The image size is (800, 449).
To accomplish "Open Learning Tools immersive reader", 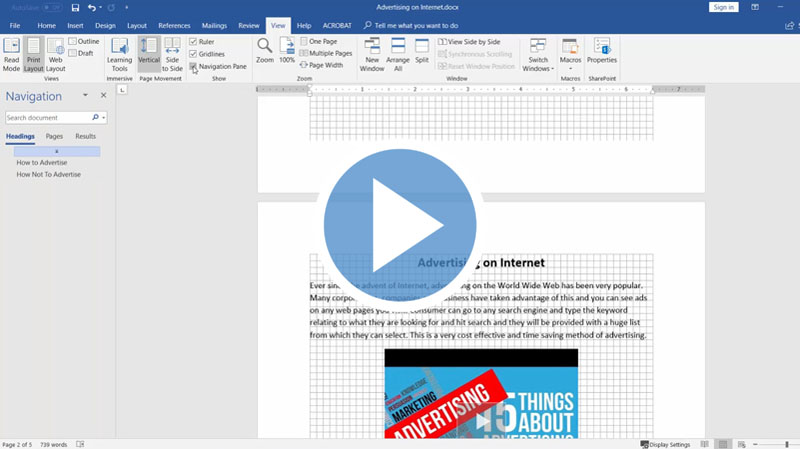I will point(119,55).
